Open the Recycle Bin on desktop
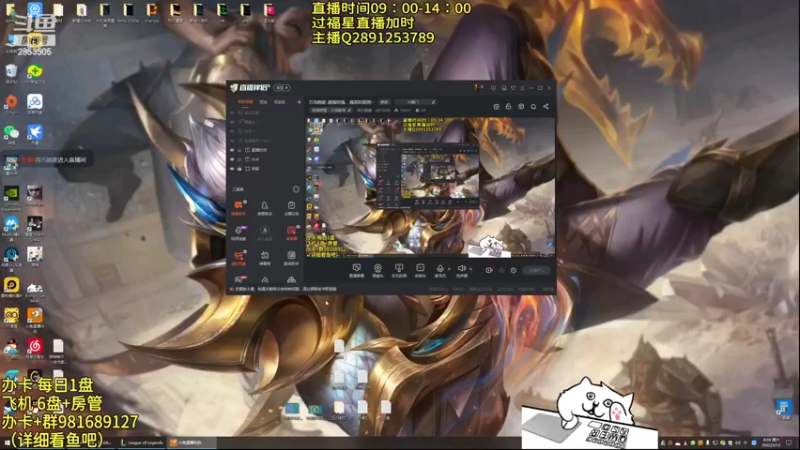 11,71
